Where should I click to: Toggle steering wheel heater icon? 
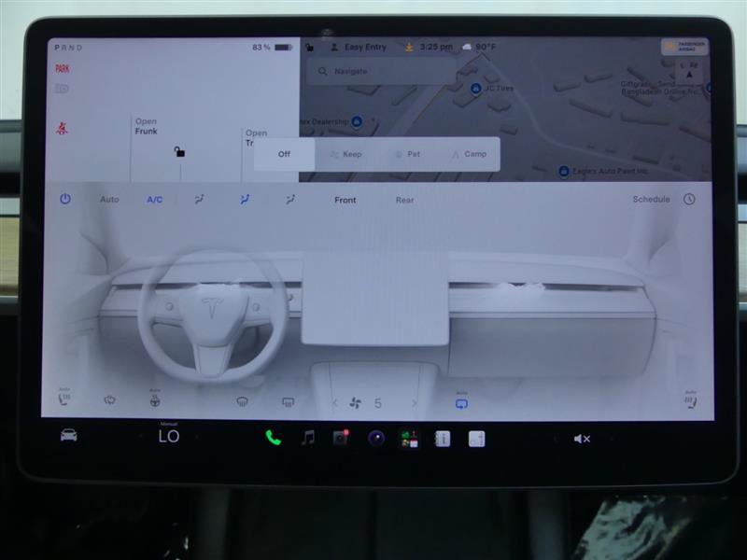pyautogui.click(x=155, y=400)
